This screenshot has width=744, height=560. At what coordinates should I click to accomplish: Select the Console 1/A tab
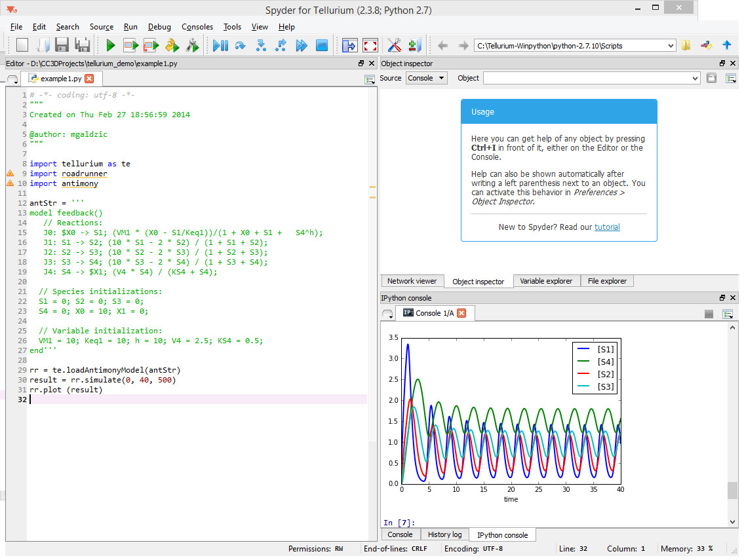tap(434, 313)
